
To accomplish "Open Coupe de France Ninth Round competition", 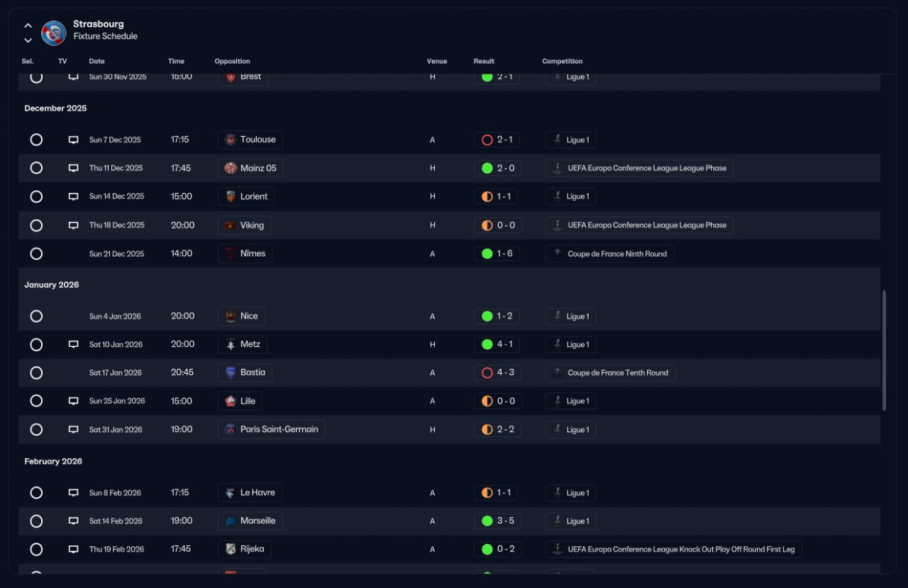I will [x=609, y=253].
